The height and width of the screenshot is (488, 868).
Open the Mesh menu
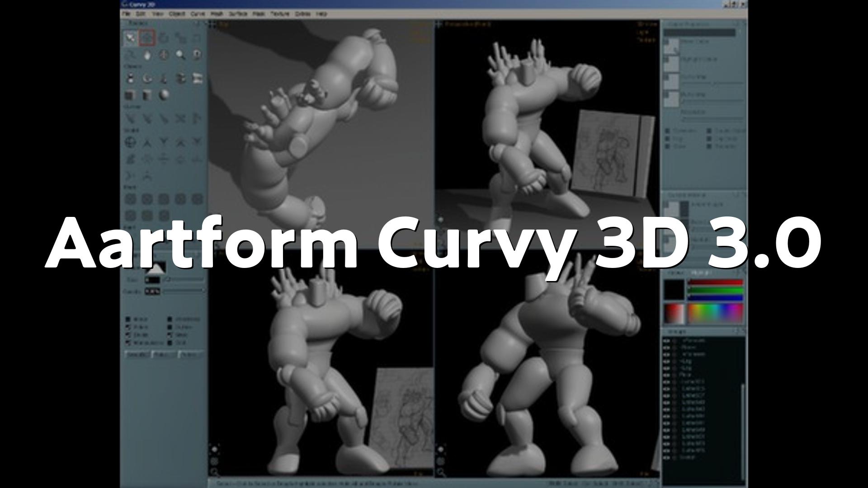[x=217, y=14]
